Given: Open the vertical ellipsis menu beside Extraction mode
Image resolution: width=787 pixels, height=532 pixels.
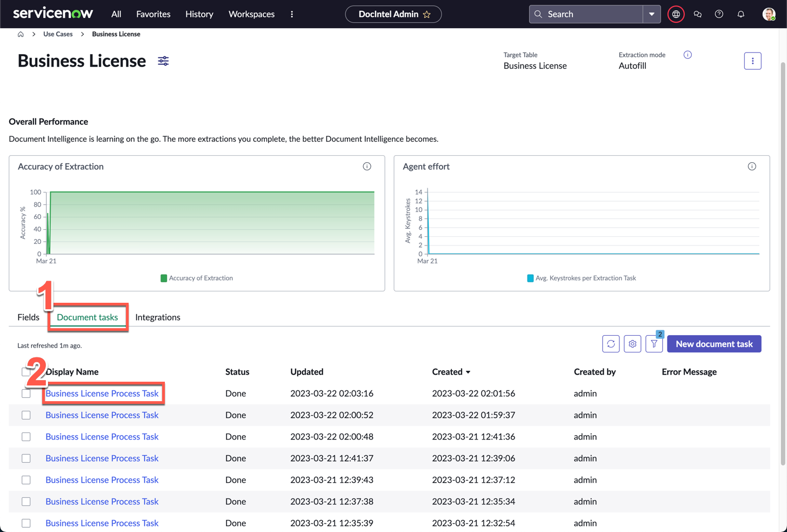Looking at the screenshot, I should (752, 61).
